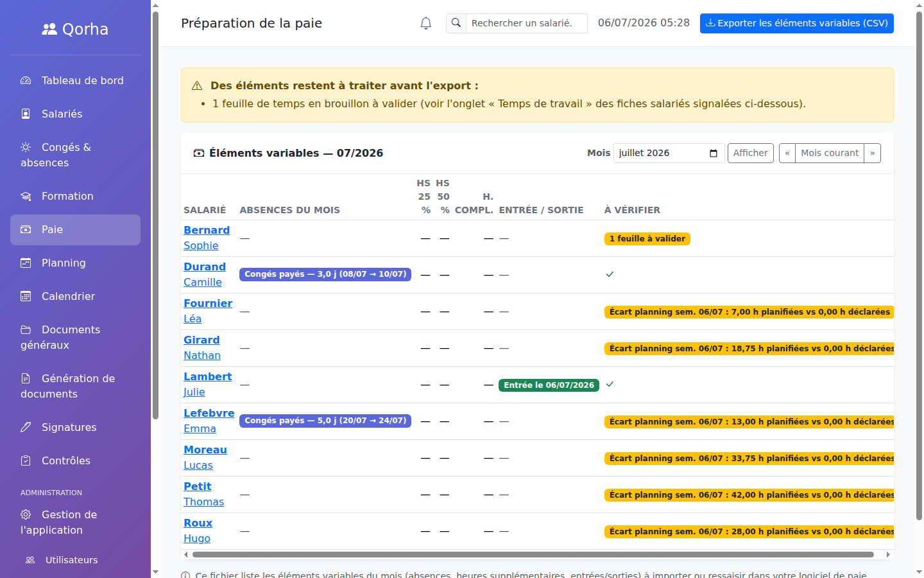Viewport: 924px width, 578px height.
Task: Click the Contrôles clipboard icon
Action: [26, 460]
